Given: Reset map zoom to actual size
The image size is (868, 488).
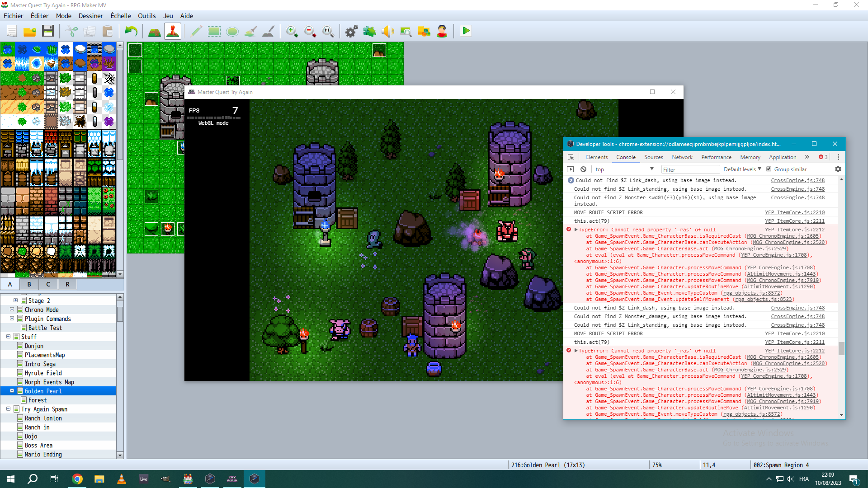Looking at the screenshot, I should click(328, 31).
